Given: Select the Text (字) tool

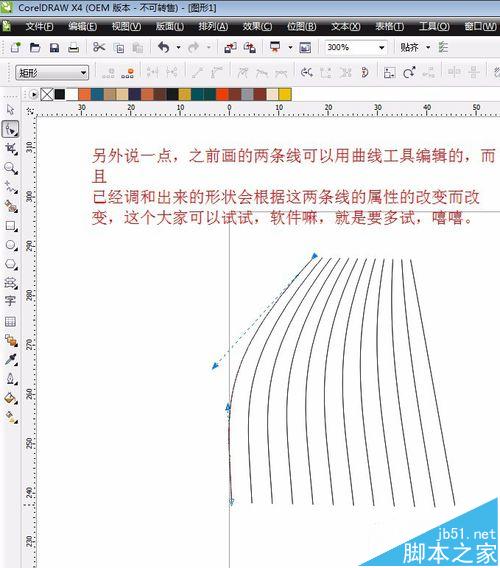Looking at the screenshot, I should pos(10,301).
